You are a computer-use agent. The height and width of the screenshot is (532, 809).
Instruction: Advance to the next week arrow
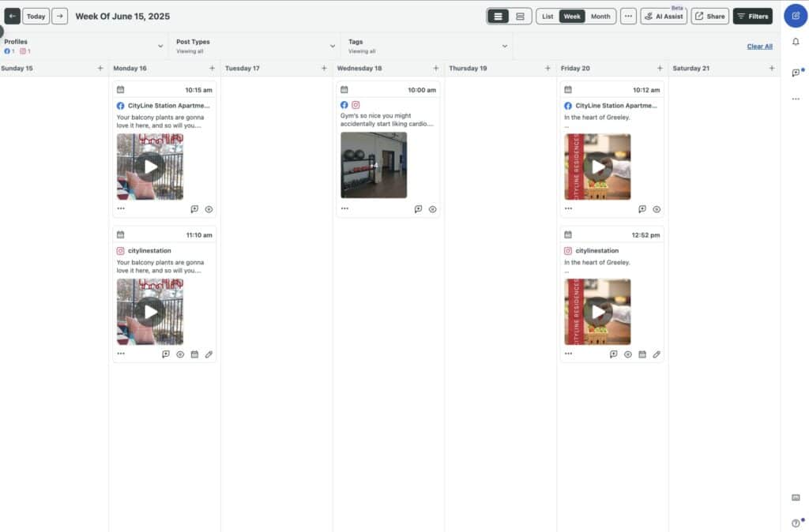pos(60,16)
